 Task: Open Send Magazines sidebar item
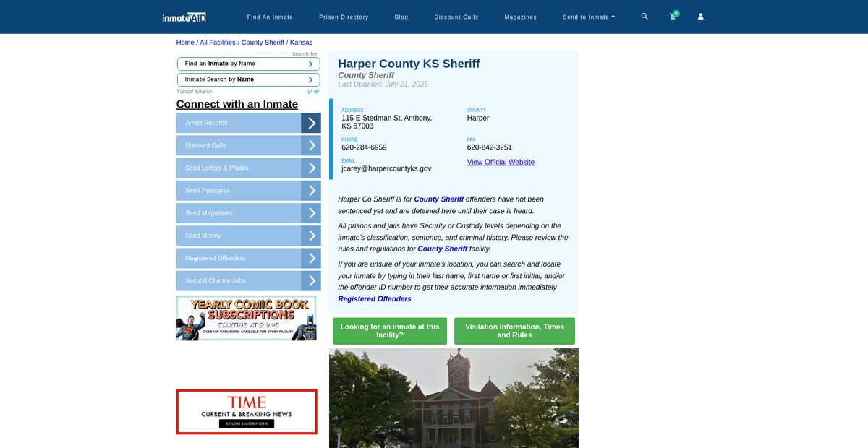coord(239,213)
